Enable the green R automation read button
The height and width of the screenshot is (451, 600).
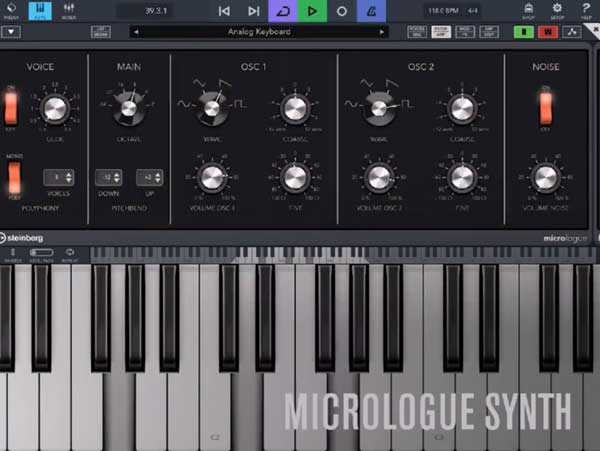(524, 32)
